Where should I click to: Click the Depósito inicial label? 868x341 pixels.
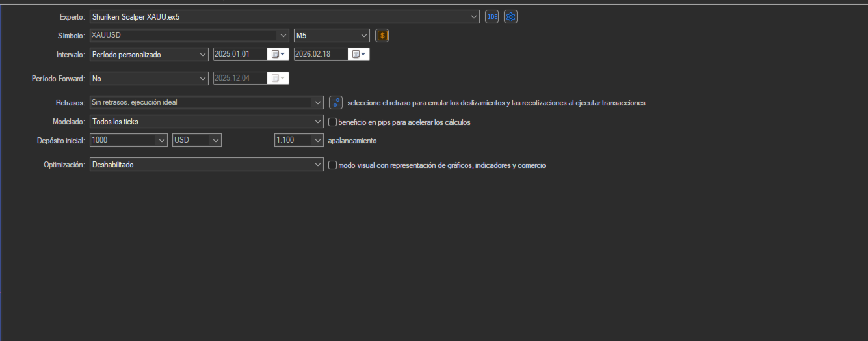[62, 140]
